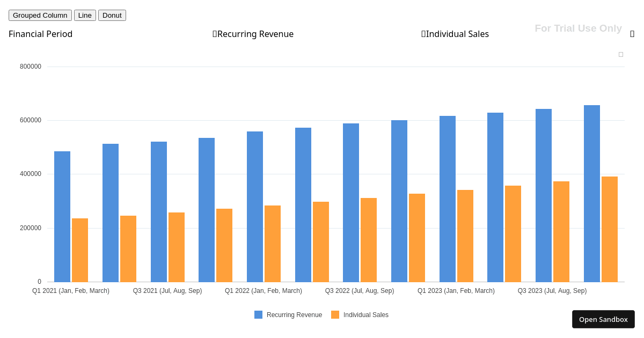Image resolution: width=644 pixels, height=338 pixels.
Task: Select Q1 2022 Recurring Revenue blue bar
Action: coord(255,207)
